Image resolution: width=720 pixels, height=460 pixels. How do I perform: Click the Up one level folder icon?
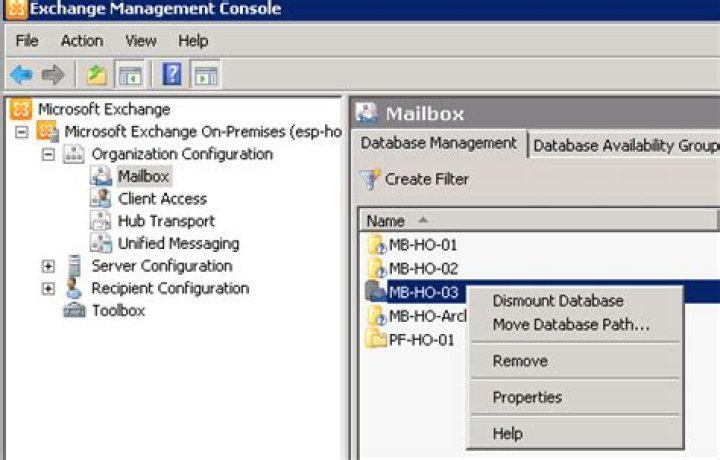[96, 74]
